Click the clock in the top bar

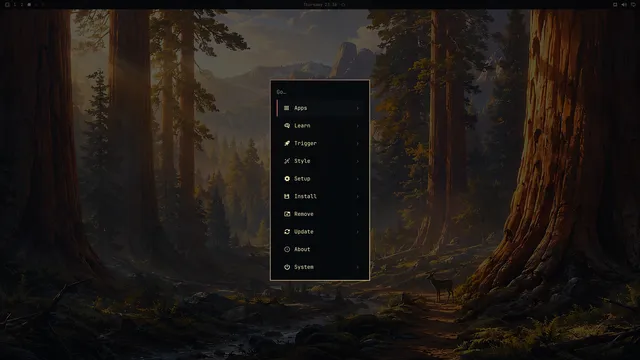click(320, 4)
